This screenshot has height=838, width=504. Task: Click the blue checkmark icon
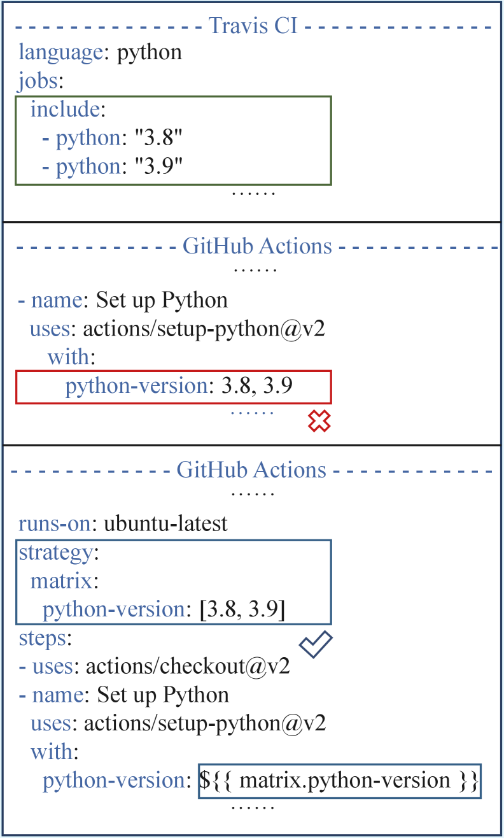[x=316, y=644]
